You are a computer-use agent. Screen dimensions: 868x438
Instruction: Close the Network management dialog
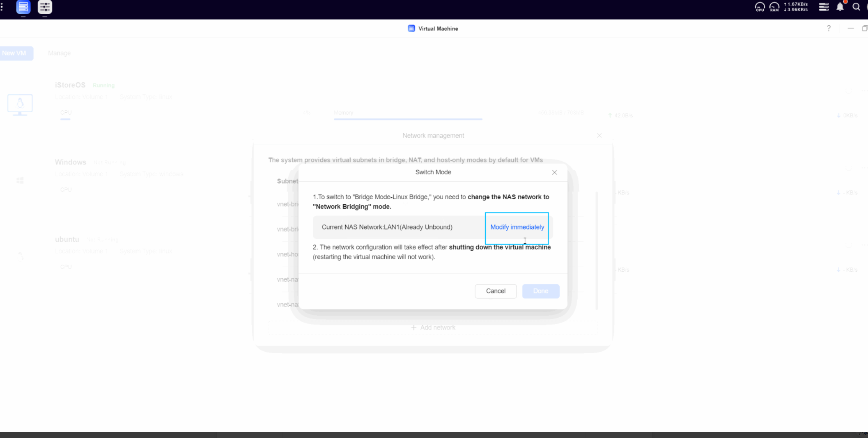(599, 136)
